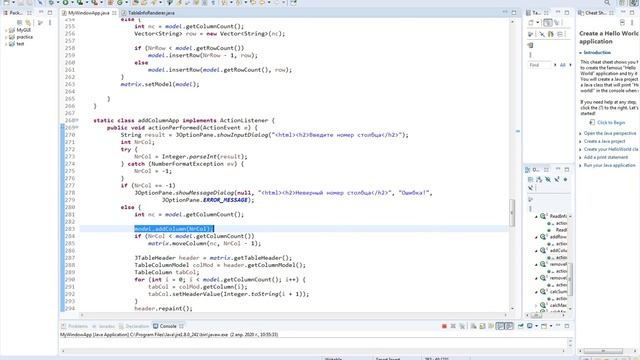Click the Find field in Task List
This screenshot has width=640, height=360.
point(540,65)
